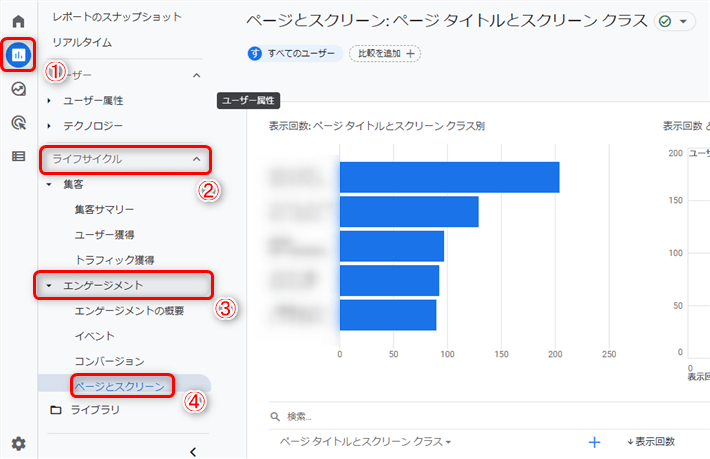Screen dimensions: 710x459
Task: Collapse the ライフサイクル section
Action: point(196,159)
